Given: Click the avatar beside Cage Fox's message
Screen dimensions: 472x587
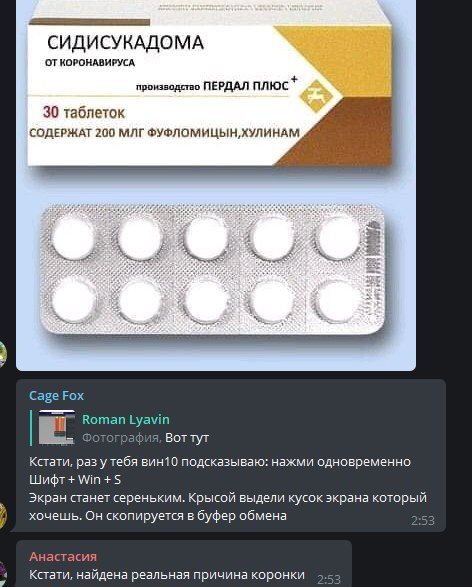Looking at the screenshot, I should [x=3, y=515].
